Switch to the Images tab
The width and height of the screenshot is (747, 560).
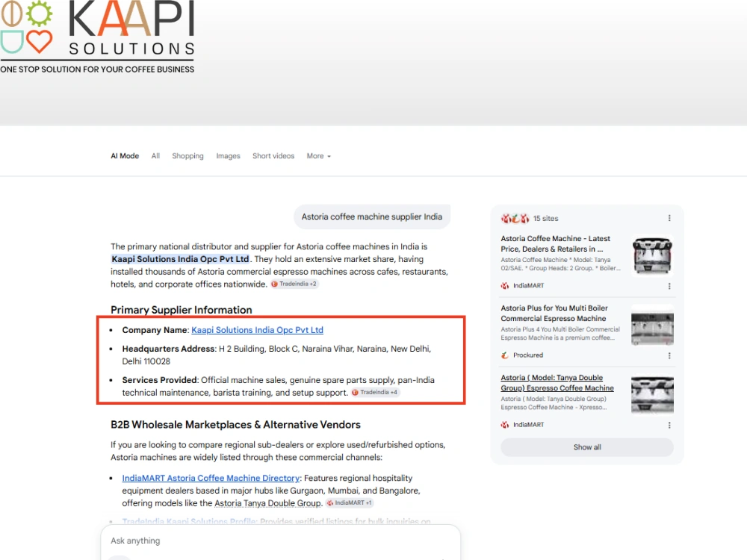[x=228, y=156]
